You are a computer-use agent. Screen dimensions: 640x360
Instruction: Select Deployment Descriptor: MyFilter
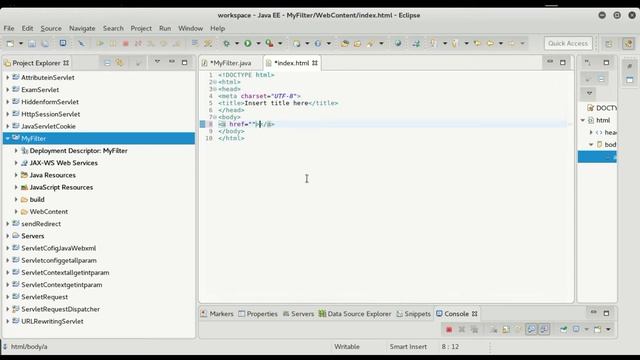coord(78,151)
